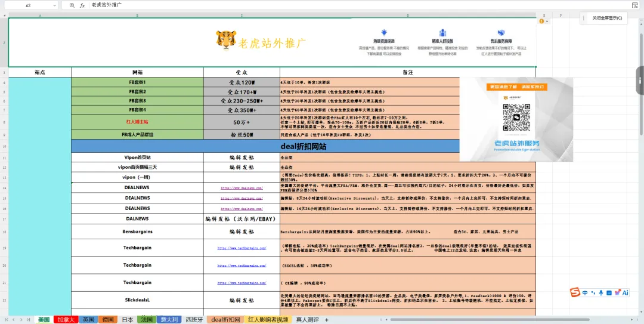The image size is (644, 324).
Task: Open the Sogou soft keyboard icon
Action: pos(609,293)
